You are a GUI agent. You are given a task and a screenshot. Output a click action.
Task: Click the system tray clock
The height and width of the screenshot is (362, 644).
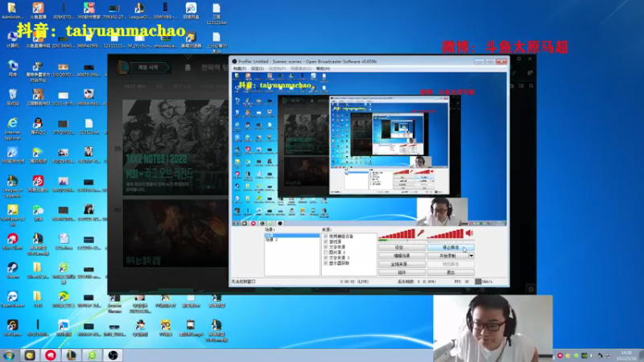[626, 356]
